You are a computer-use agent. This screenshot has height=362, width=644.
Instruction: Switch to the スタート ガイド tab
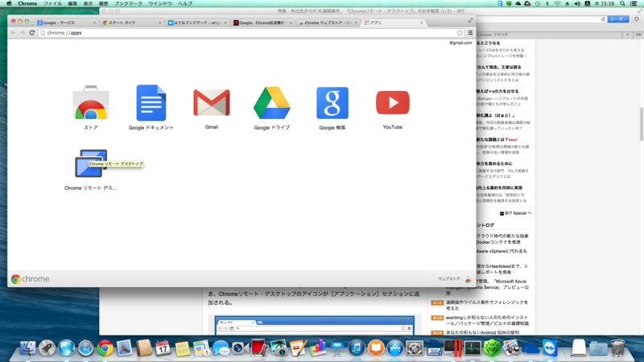(131, 23)
